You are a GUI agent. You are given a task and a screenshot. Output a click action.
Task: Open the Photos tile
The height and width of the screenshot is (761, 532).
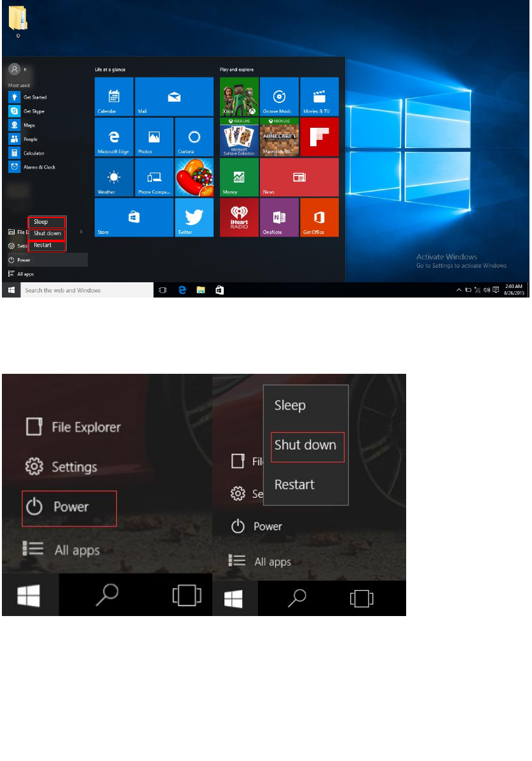pyautogui.click(x=154, y=137)
